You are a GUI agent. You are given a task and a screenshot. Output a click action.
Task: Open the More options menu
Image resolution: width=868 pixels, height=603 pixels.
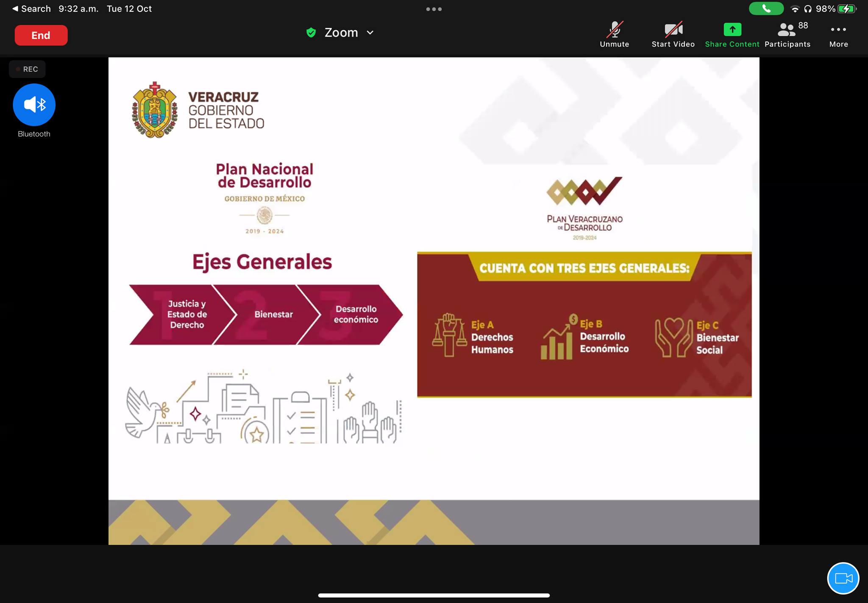[838, 34]
